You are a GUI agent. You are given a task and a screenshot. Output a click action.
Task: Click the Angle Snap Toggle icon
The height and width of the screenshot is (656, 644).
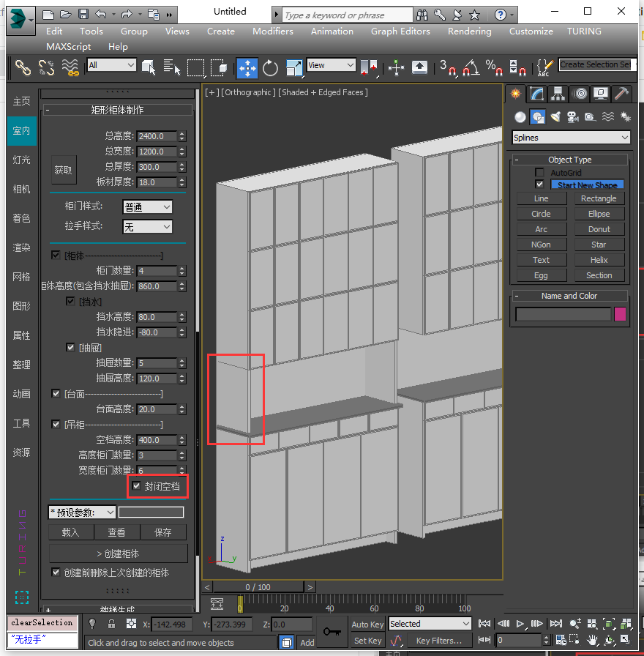(471, 67)
